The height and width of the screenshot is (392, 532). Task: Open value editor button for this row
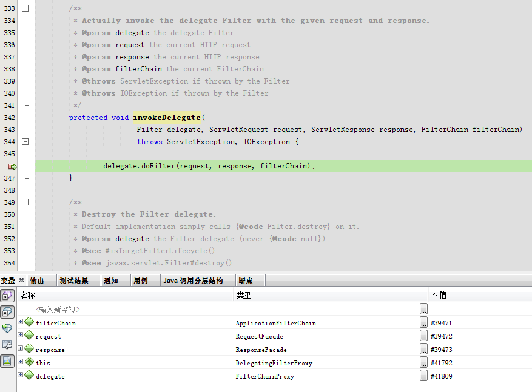click(x=423, y=362)
